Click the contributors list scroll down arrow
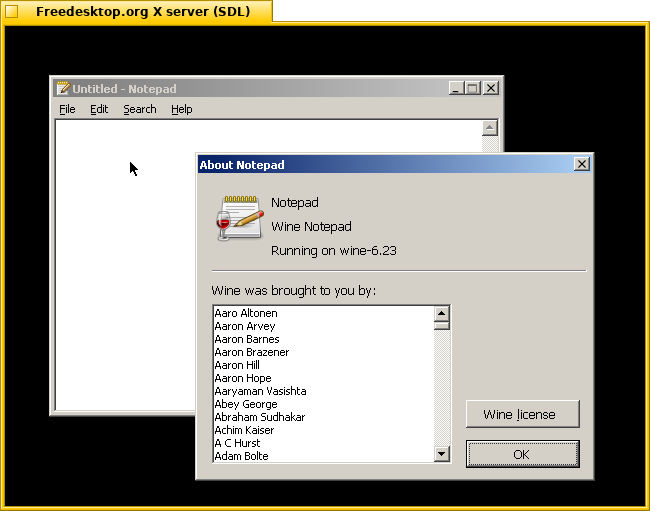This screenshot has width=650, height=511. [442, 454]
